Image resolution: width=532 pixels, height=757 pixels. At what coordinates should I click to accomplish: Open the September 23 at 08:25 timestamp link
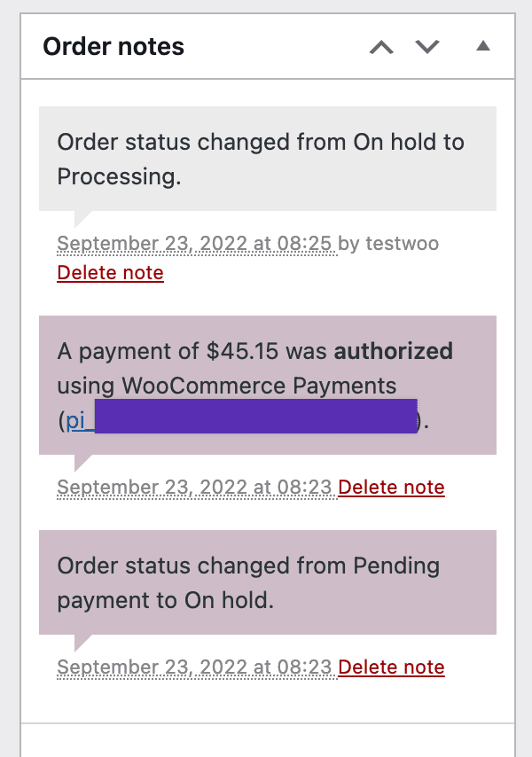point(194,243)
